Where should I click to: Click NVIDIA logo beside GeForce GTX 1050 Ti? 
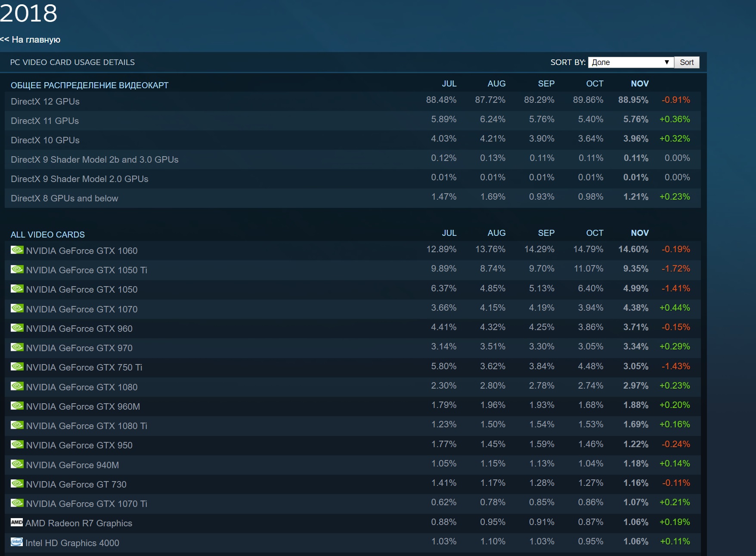tap(17, 269)
